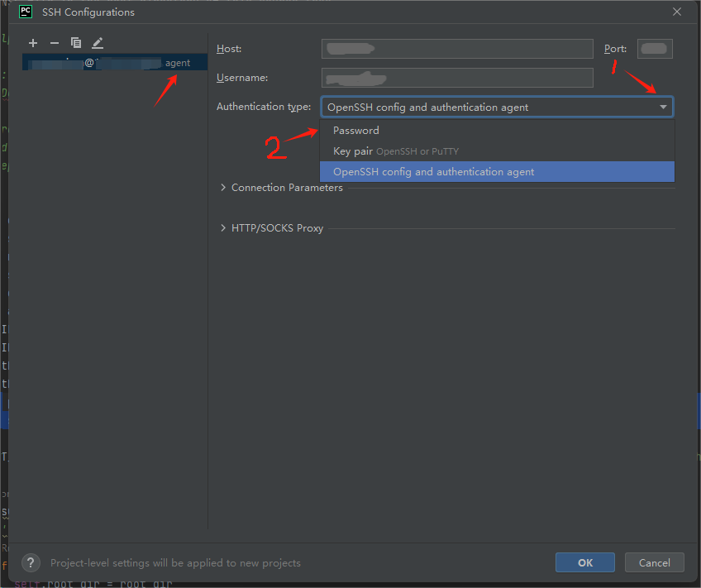Click the Username input field
Screen dimensions: 701x588
click(x=457, y=78)
